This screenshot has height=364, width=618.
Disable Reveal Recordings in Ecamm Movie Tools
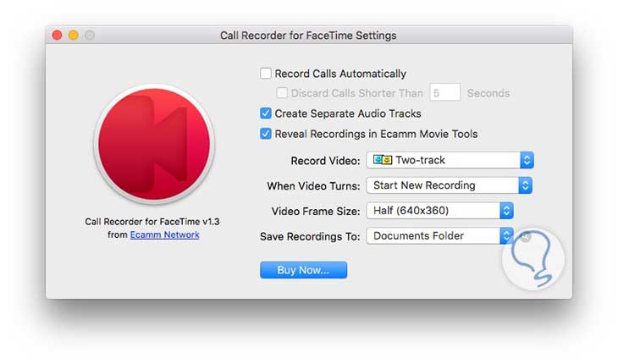pos(266,134)
